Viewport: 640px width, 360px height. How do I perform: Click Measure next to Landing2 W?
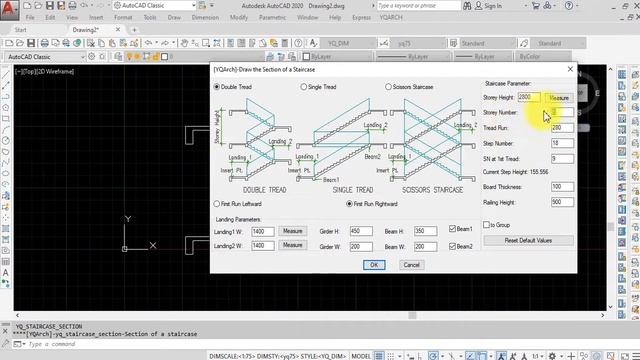(293, 245)
